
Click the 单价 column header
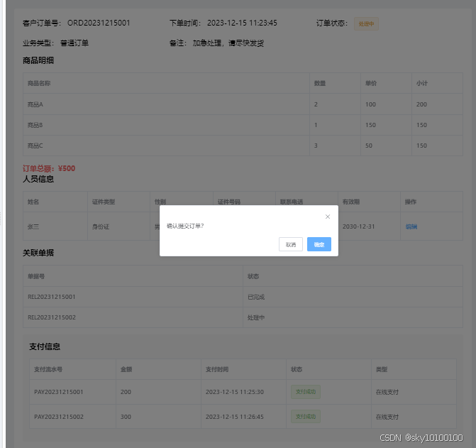click(x=371, y=83)
